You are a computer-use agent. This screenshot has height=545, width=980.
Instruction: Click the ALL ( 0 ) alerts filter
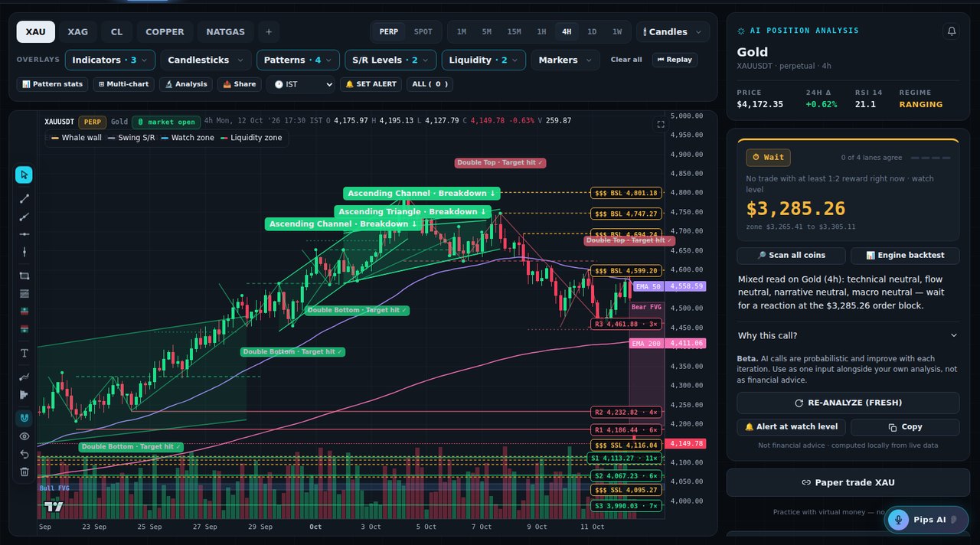pos(430,84)
